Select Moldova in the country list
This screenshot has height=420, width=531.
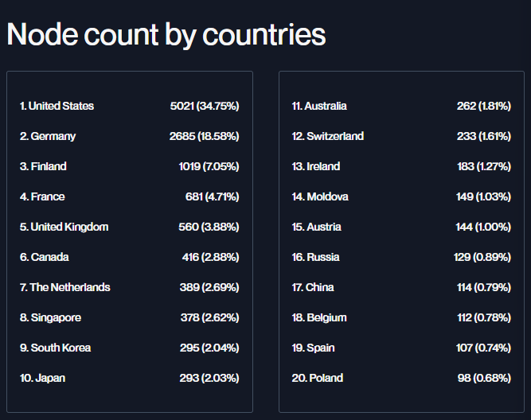coord(320,196)
